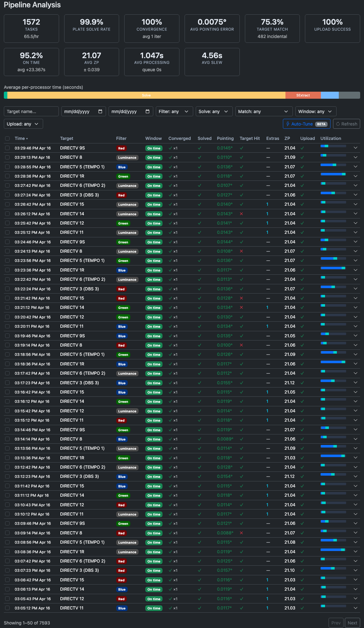Screen dimensions: 364x628
Task: Go to the Next page
Action: tap(352, 623)
